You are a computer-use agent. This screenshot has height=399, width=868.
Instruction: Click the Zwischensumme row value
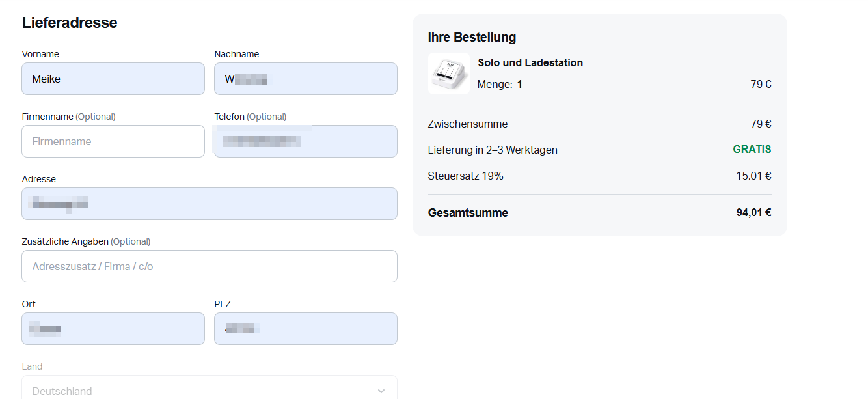(x=761, y=124)
